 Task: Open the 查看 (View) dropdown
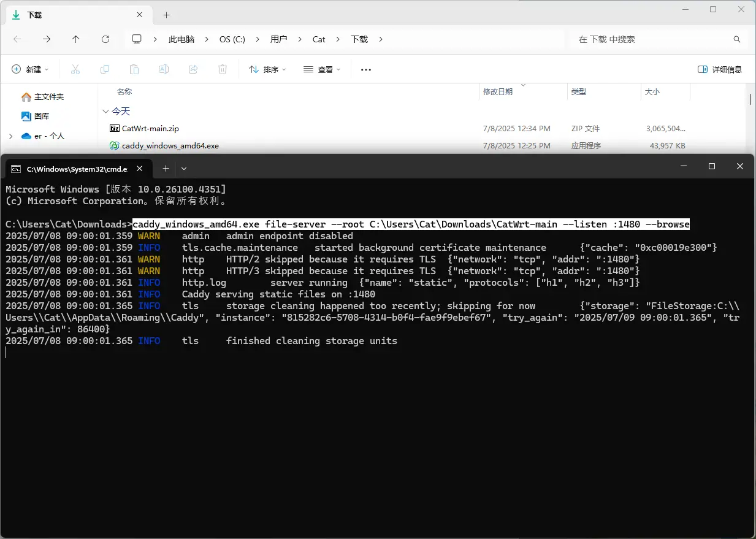(323, 69)
